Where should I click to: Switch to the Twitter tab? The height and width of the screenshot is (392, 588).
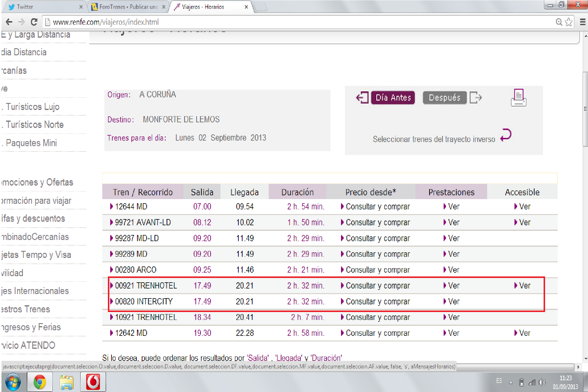(x=44, y=7)
